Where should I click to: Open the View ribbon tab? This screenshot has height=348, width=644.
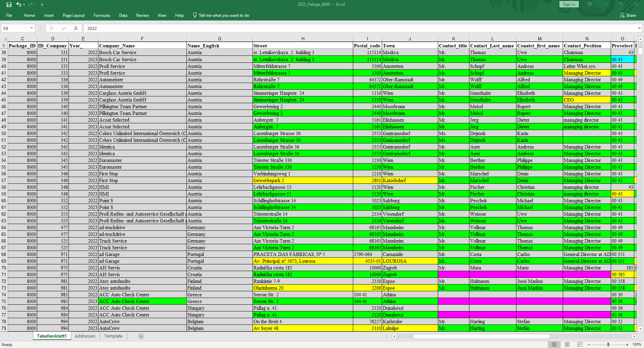162,15
